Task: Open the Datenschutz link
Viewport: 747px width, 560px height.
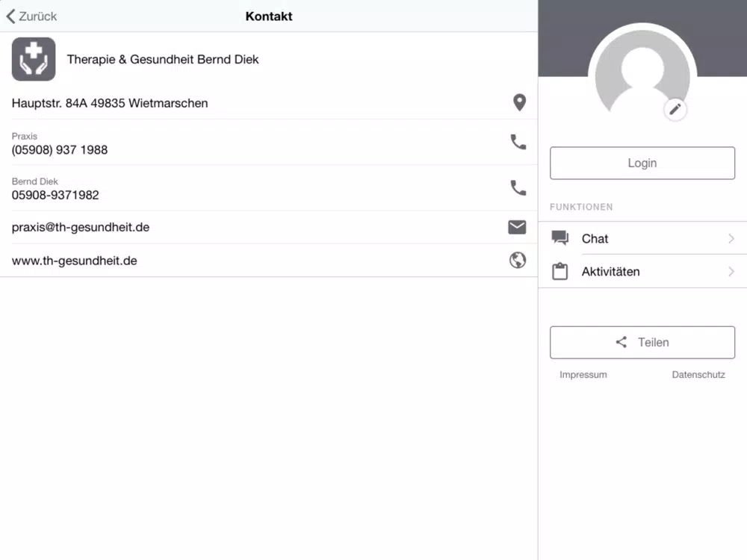Action: [x=698, y=375]
